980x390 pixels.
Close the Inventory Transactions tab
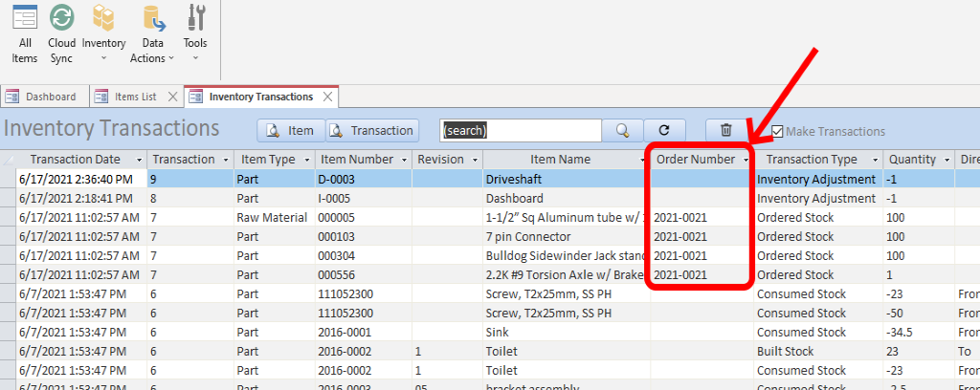[327, 97]
